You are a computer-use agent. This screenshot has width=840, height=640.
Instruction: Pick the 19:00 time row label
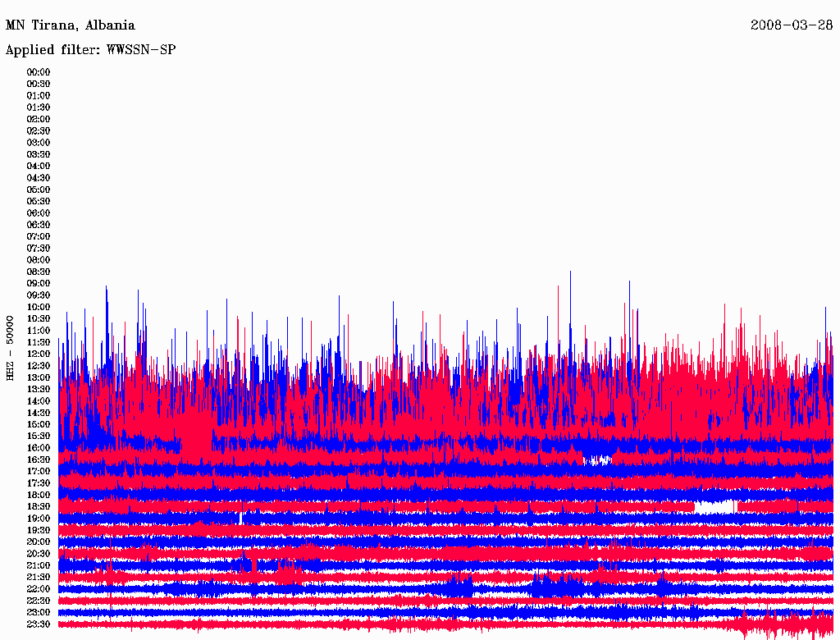39,519
